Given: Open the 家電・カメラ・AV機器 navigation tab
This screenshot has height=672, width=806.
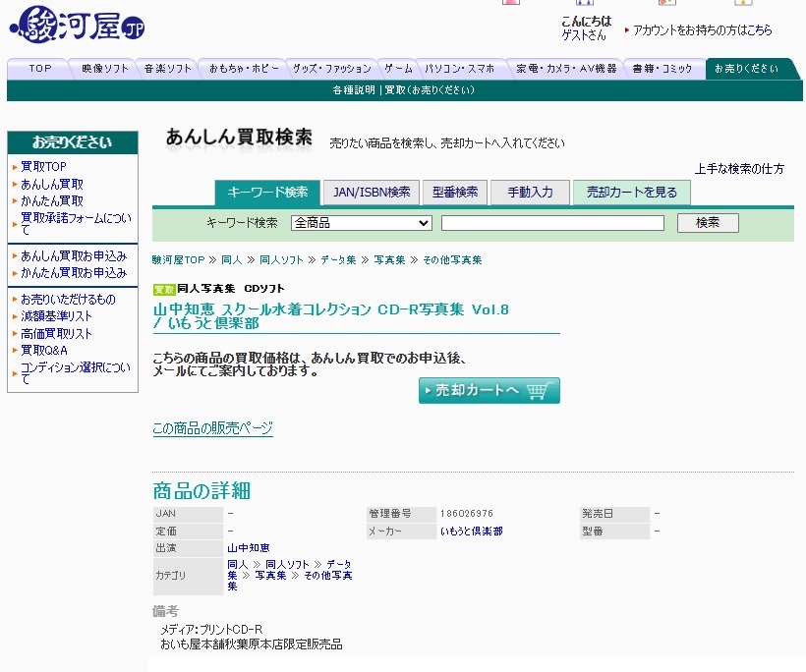Looking at the screenshot, I should 566,69.
